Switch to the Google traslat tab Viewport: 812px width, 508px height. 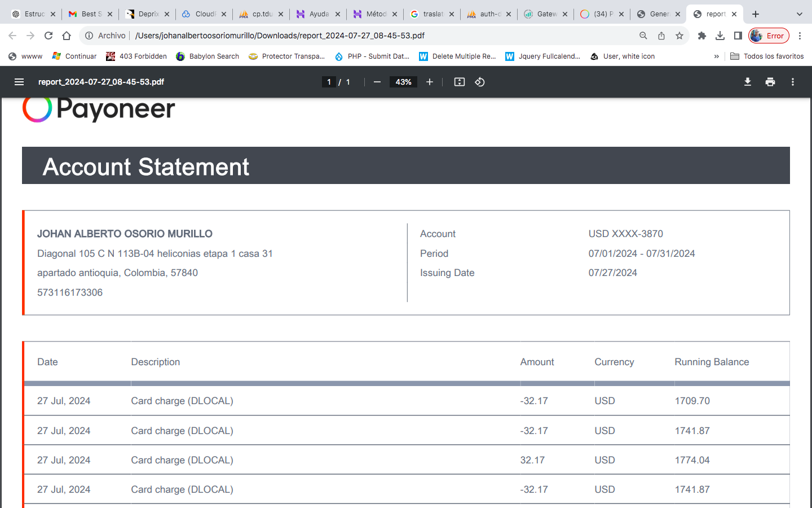point(431,14)
